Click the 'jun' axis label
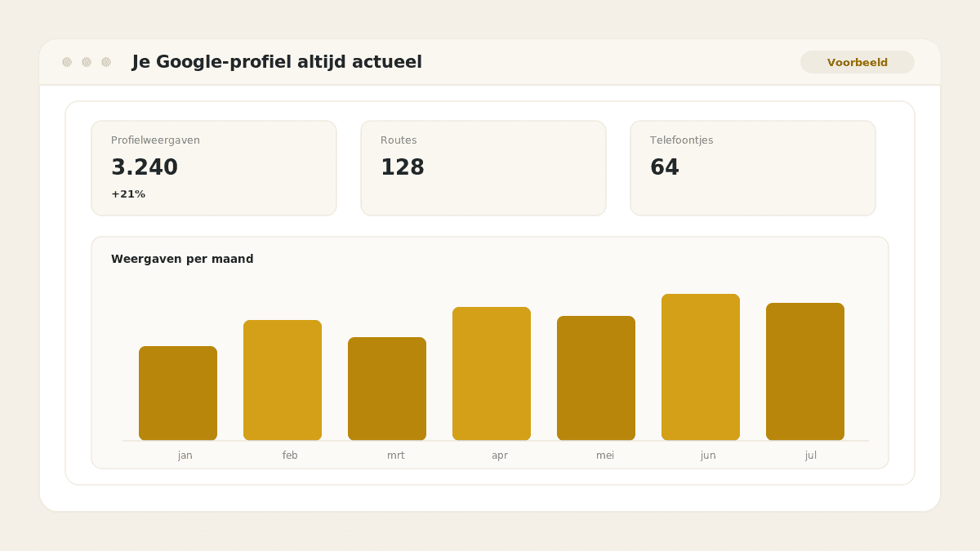 tap(708, 455)
